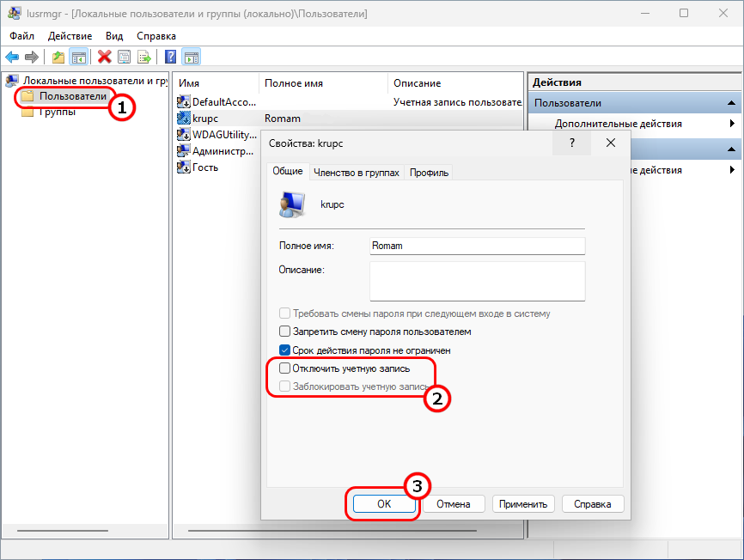Click 'Romam' full name cell in list
The image size is (744, 560).
coord(283,118)
